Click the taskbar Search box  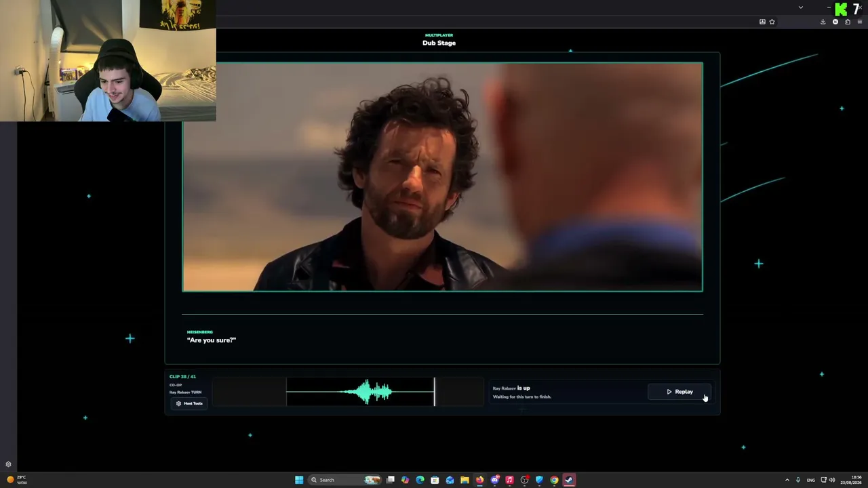point(345,480)
